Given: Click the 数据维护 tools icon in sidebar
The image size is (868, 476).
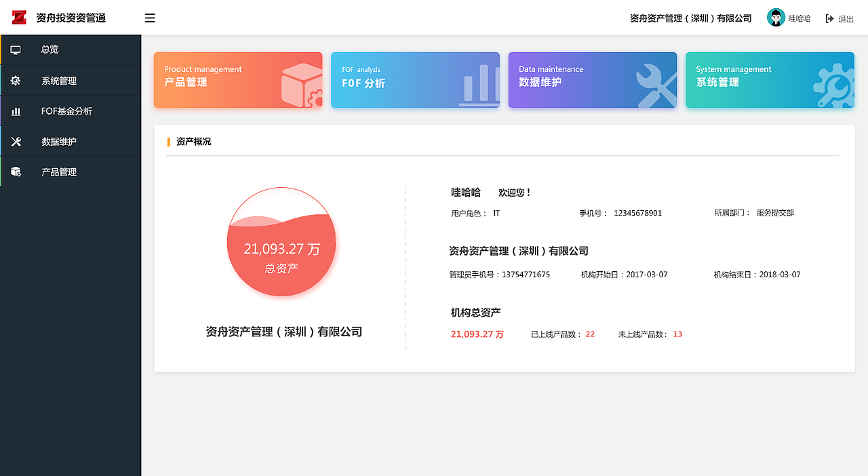Looking at the screenshot, I should click(15, 141).
